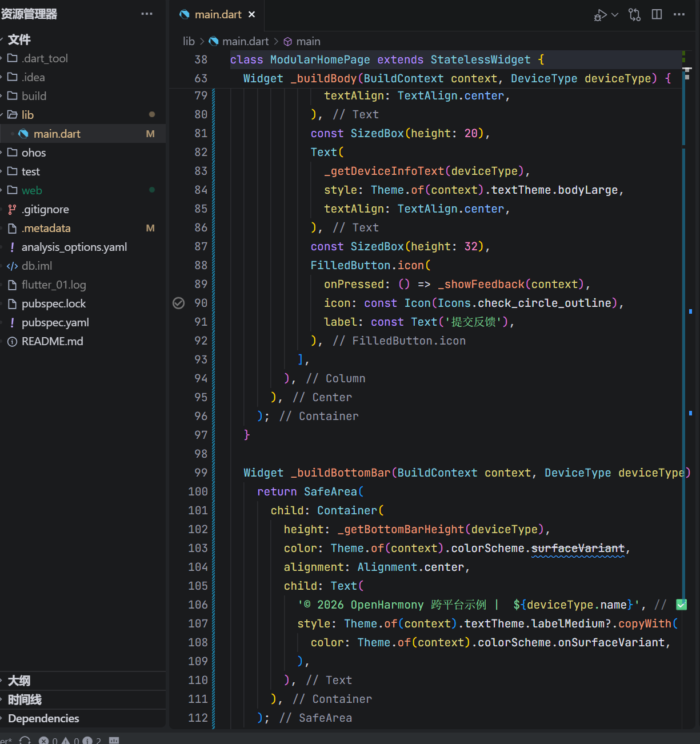Expand the ohos folder

[83, 153]
